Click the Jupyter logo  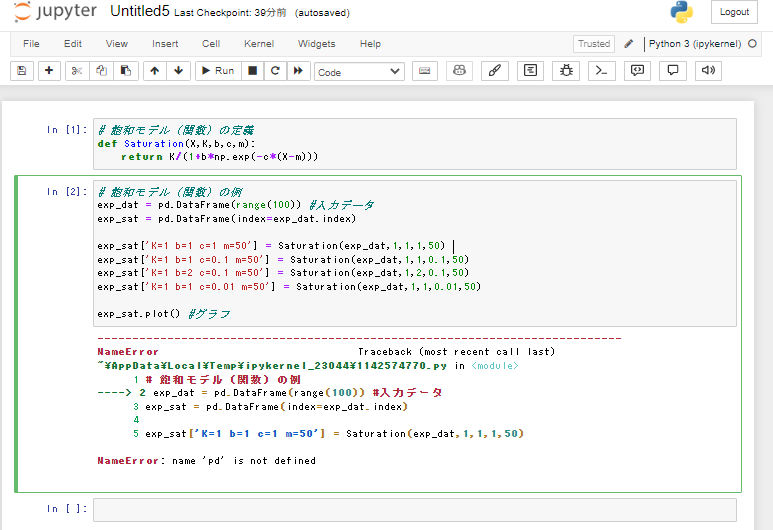coord(55,13)
